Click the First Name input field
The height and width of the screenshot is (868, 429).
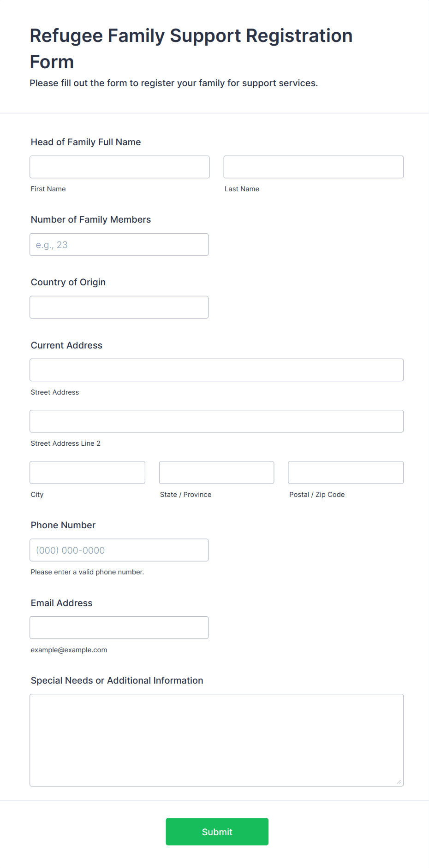pos(119,167)
